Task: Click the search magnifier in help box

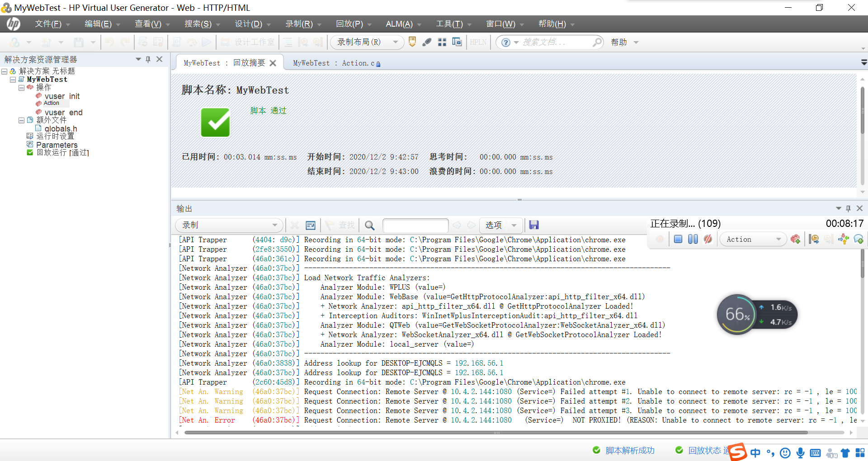Action: coord(597,42)
